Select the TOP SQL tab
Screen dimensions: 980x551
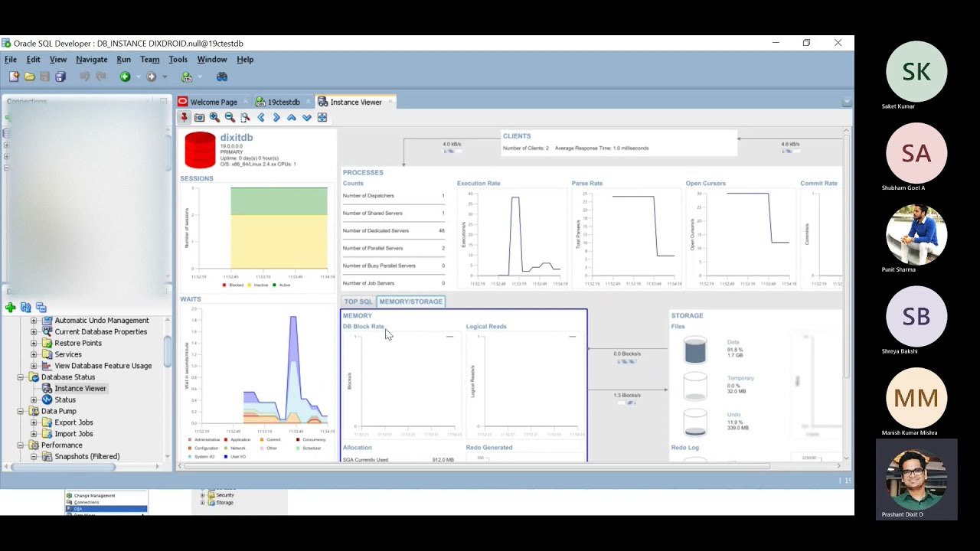(x=358, y=302)
